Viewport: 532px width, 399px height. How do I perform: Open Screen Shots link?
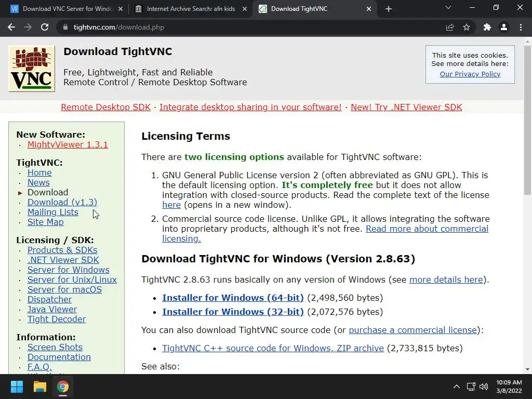[x=55, y=347]
